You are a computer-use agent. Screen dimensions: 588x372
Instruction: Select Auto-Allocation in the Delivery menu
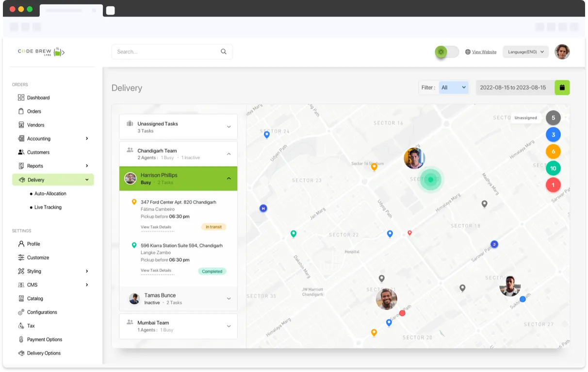point(50,194)
